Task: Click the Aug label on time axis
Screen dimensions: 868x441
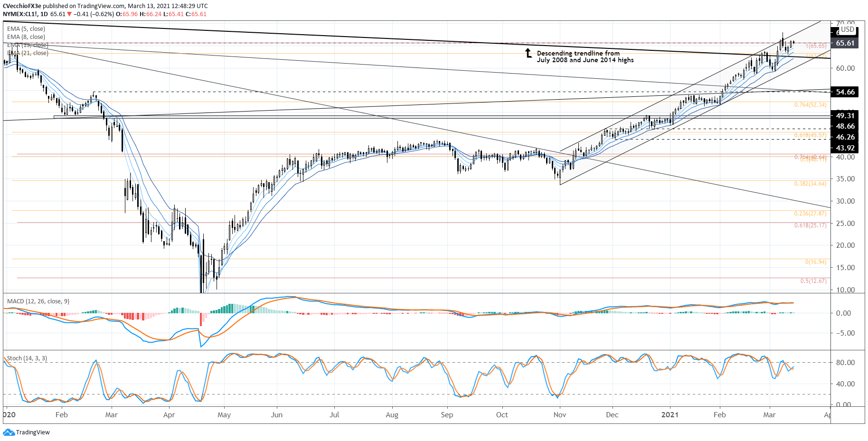Action: coord(392,415)
